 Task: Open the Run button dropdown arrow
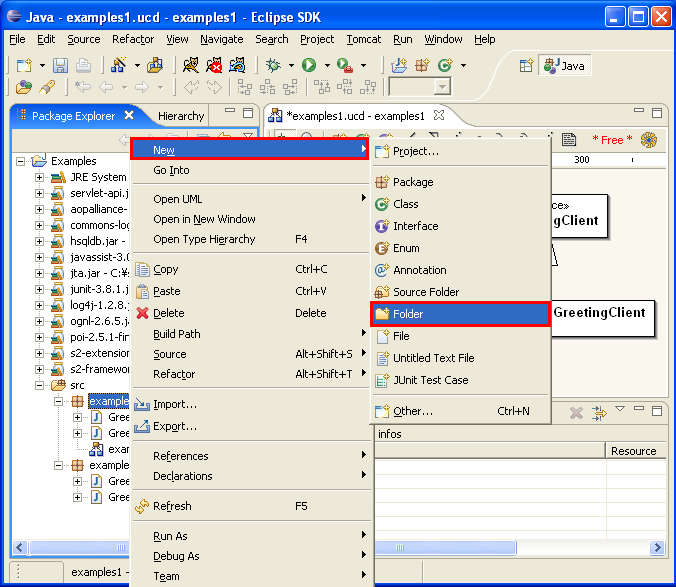click(x=326, y=66)
